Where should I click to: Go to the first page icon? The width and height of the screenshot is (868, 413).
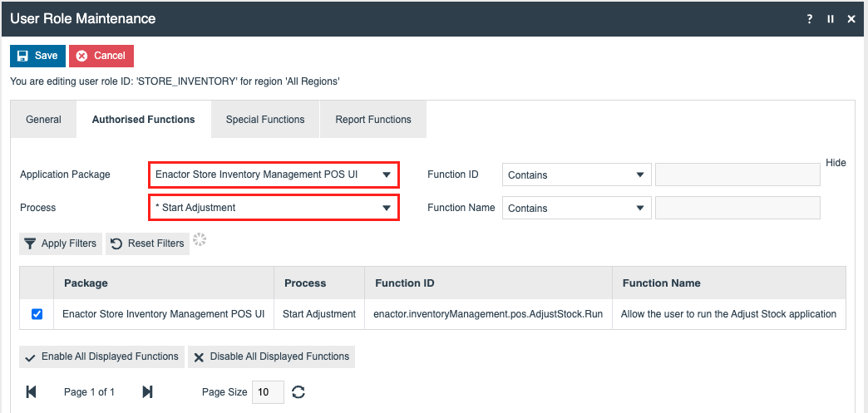click(32, 392)
